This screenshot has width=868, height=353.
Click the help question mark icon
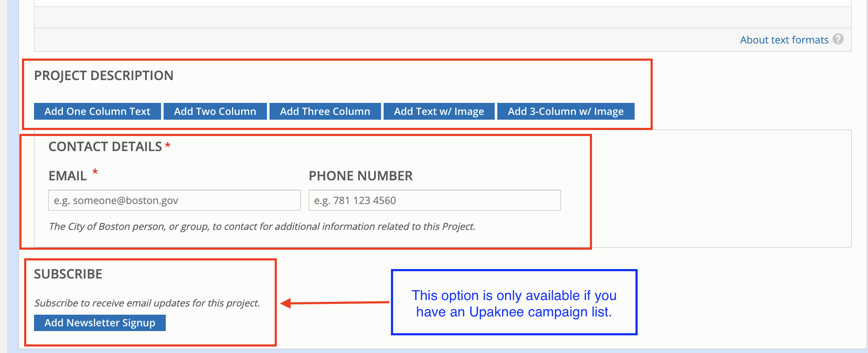838,39
